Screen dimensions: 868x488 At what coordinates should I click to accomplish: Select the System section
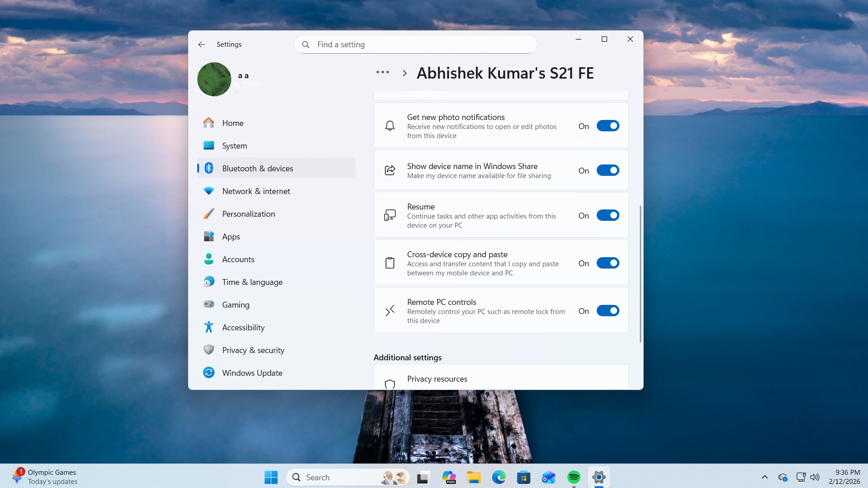point(234,145)
